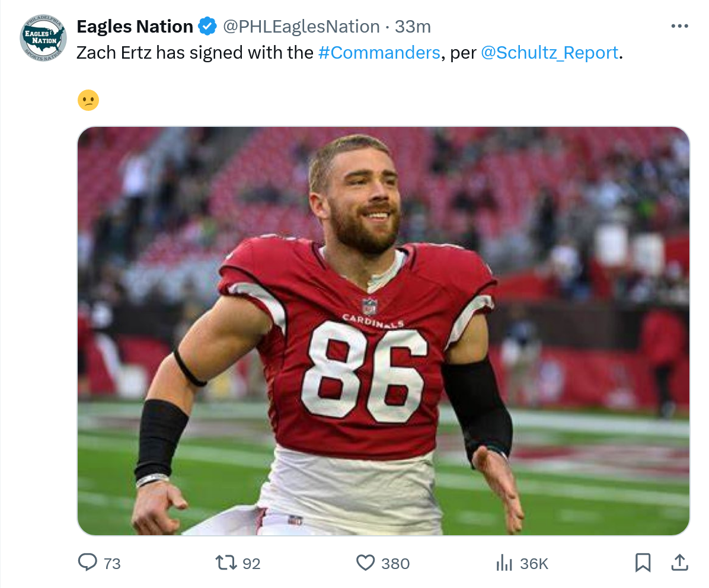Screen dimensions: 709x588
Task: View analytics via the bar chart icon
Action: (x=504, y=563)
